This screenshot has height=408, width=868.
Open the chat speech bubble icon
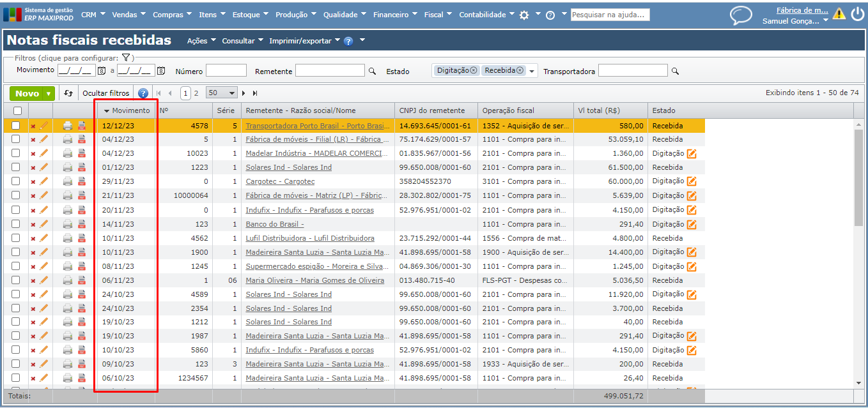tap(741, 15)
